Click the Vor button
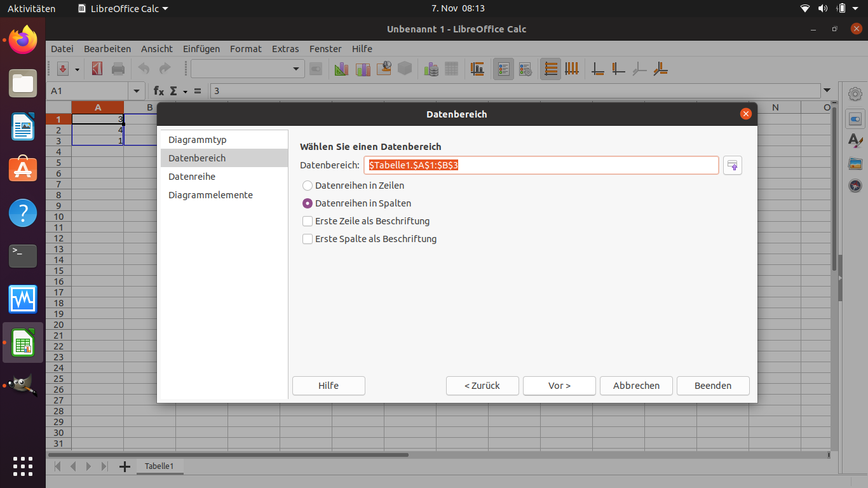868x488 pixels. pos(559,386)
